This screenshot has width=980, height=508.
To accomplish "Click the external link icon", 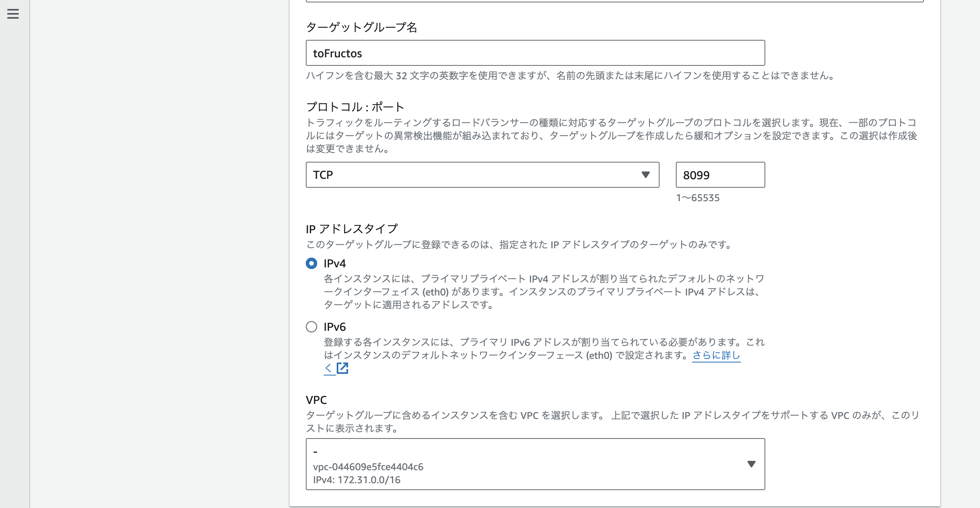I will [342, 368].
